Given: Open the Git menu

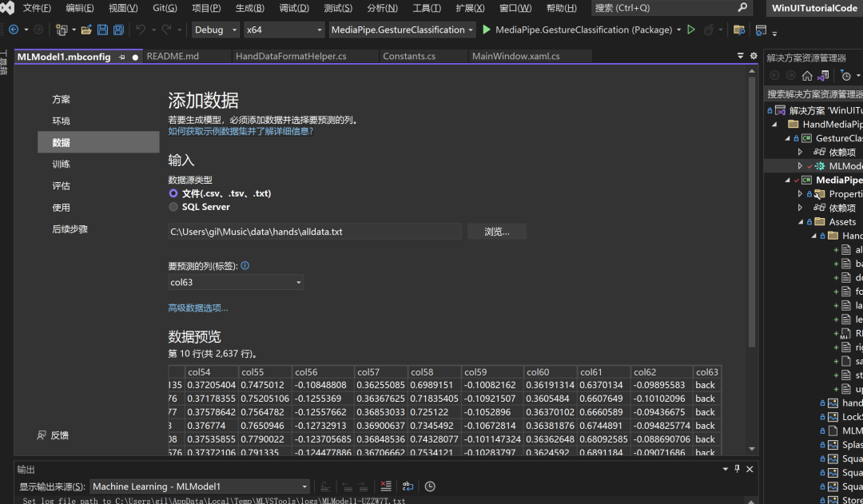Looking at the screenshot, I should pos(165,8).
